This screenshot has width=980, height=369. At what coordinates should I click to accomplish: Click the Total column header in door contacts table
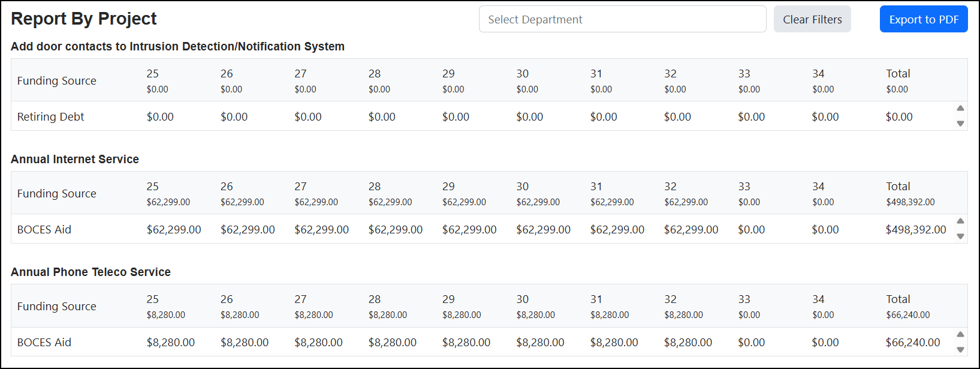pos(898,73)
